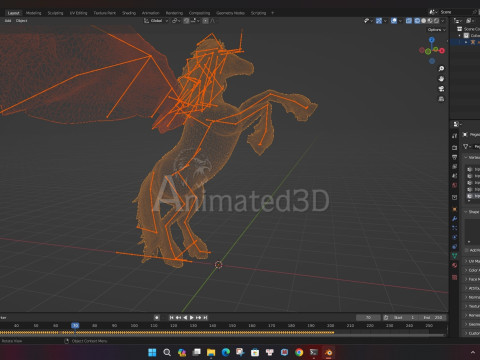Screen dimensions: 480x360
Task: Open taskbar Search magnifier
Action: tap(167, 352)
